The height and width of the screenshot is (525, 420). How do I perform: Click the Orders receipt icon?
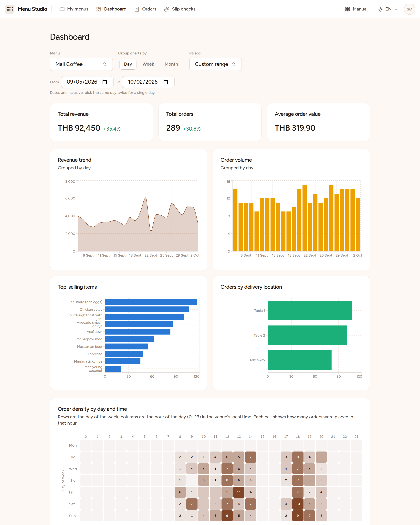[137, 9]
